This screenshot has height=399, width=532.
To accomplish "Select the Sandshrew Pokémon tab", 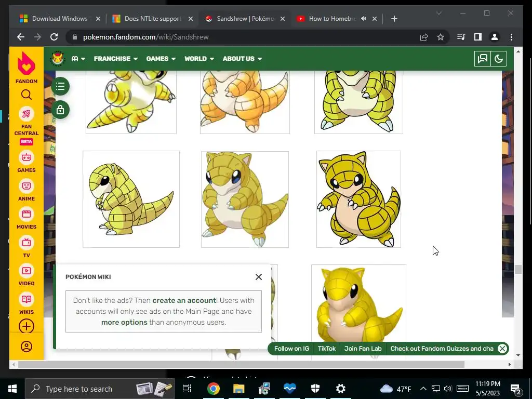I will 245,19.
